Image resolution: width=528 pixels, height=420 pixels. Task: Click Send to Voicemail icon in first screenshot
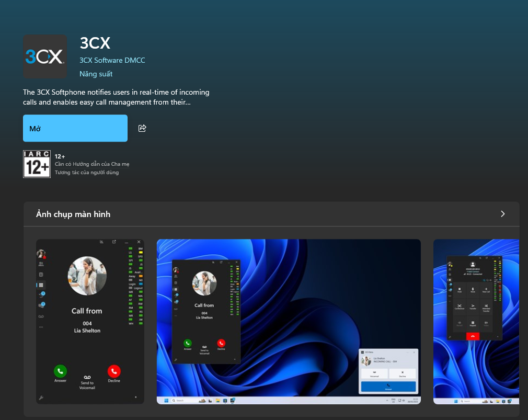[87, 377]
